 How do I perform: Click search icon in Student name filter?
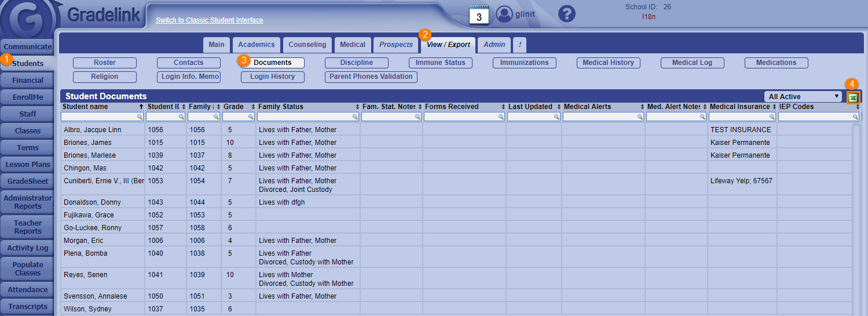coord(140,117)
